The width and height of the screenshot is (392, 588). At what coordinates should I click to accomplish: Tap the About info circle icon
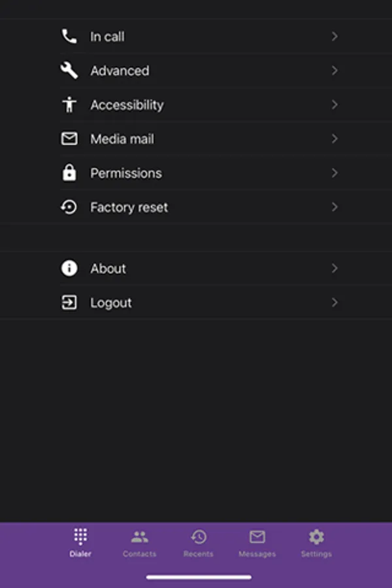[x=69, y=268]
